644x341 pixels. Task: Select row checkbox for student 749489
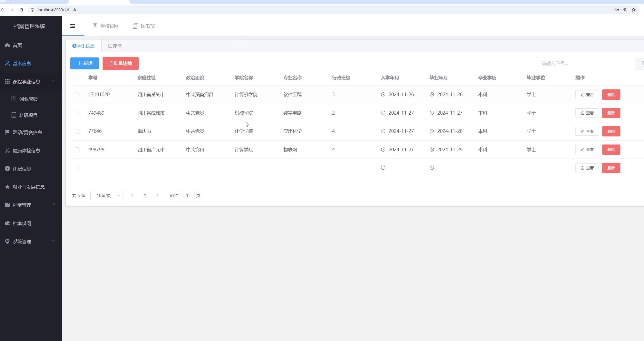click(77, 113)
